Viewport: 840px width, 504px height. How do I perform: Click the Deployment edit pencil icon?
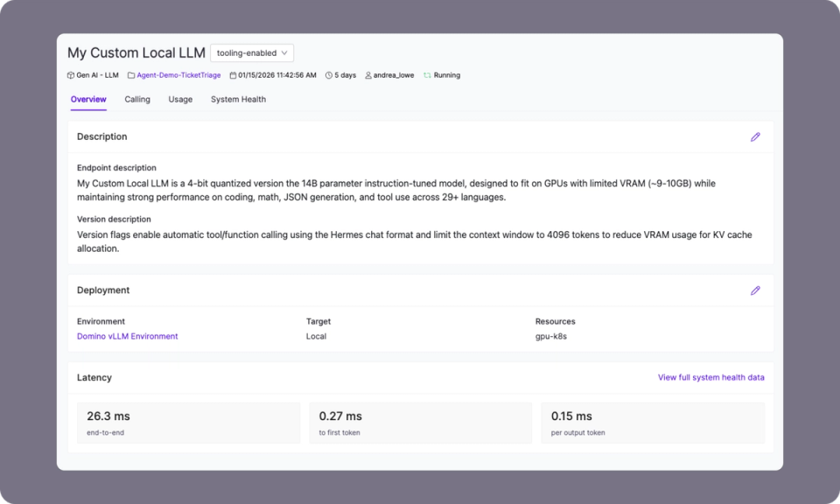click(755, 290)
